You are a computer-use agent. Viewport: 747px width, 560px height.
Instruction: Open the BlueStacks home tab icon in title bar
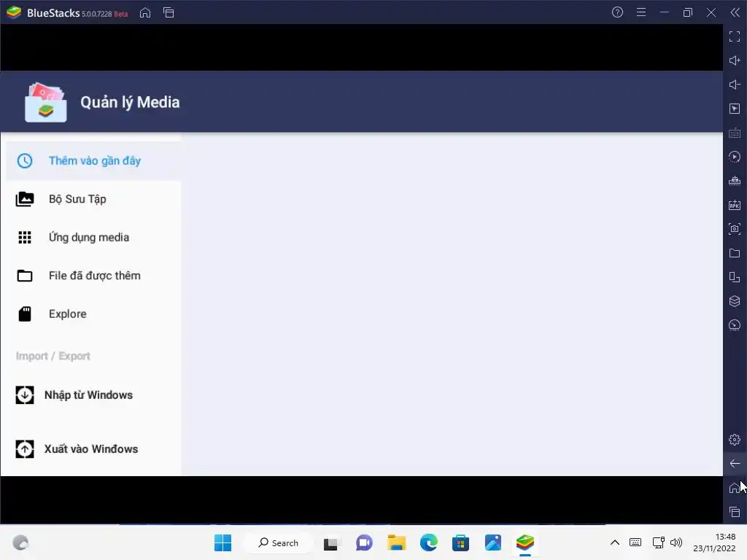145,13
